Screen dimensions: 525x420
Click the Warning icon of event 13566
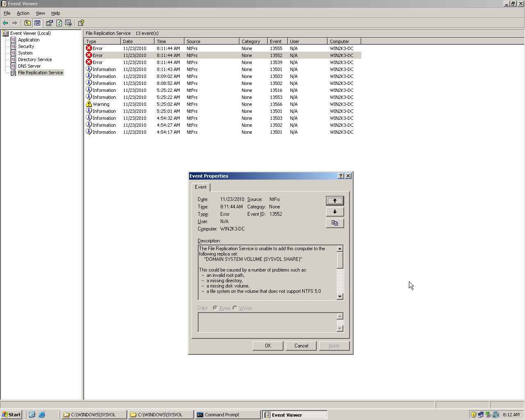click(x=89, y=104)
